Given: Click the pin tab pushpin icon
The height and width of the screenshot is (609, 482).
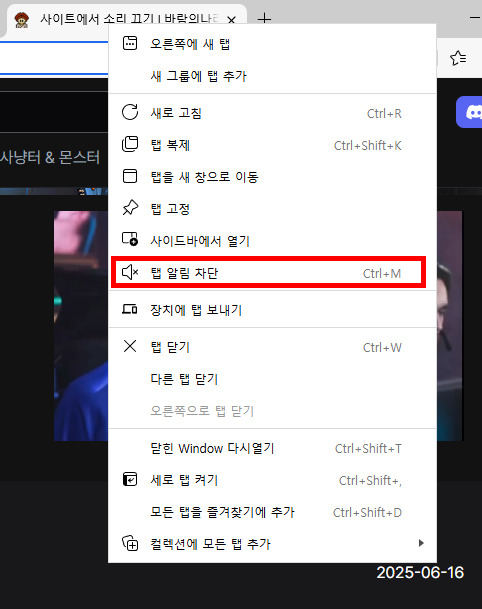Looking at the screenshot, I should tap(130, 208).
